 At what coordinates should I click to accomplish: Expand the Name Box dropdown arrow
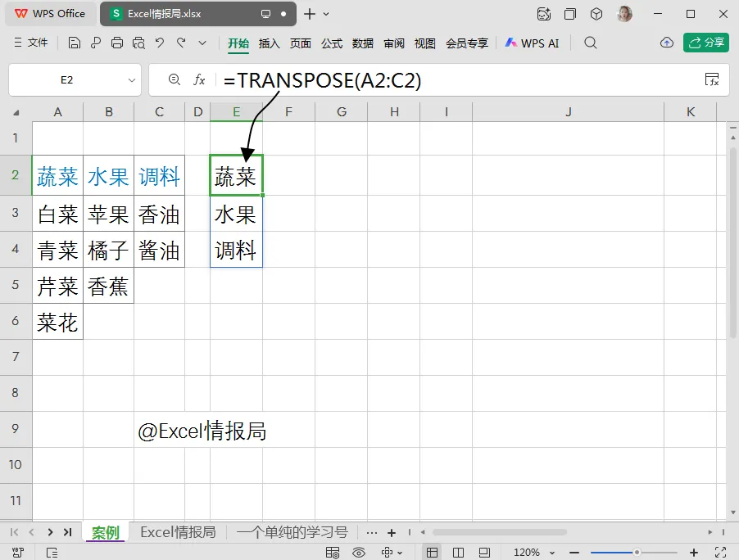click(132, 80)
